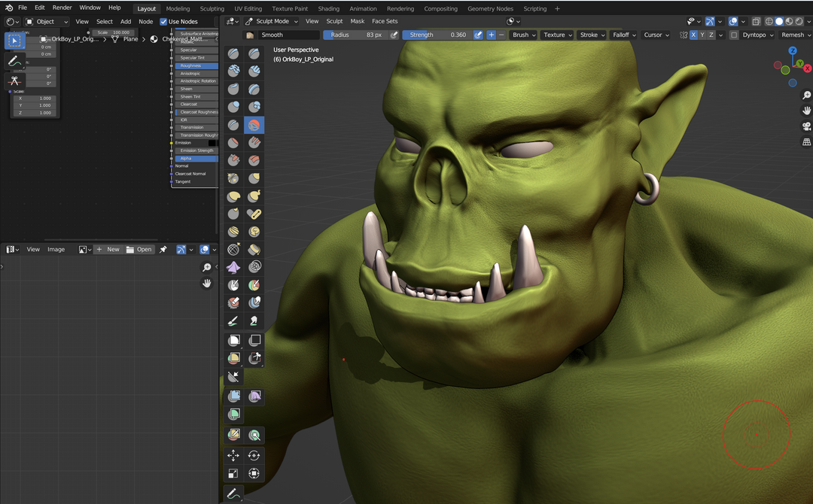Toggle Y axis symmetry in sculpt header
Screen dimensions: 813x504
702,35
